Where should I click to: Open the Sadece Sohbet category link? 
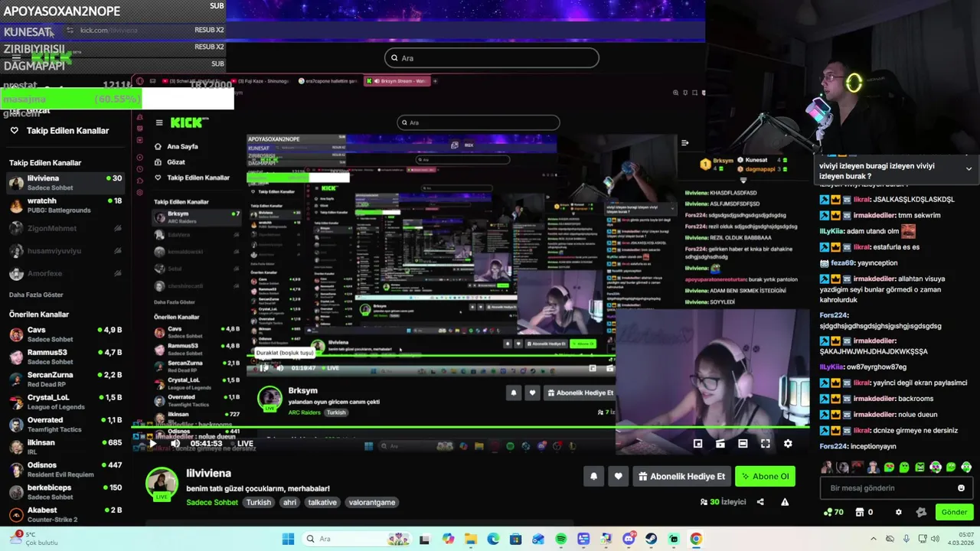coord(212,503)
